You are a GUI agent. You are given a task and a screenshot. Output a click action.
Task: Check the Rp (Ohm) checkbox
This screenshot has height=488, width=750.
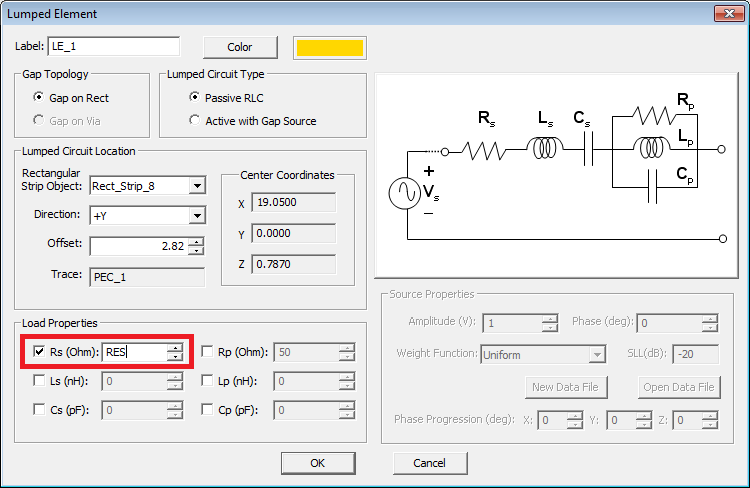pos(207,352)
